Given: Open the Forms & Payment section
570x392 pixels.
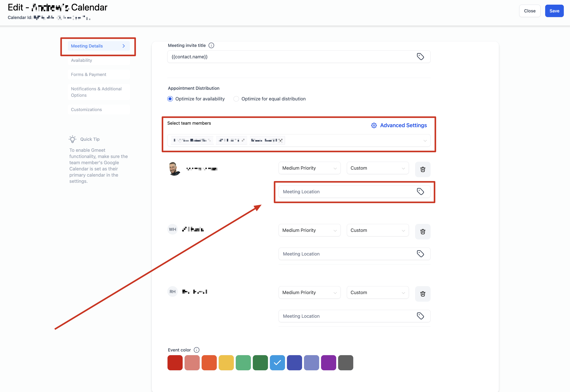Looking at the screenshot, I should pos(89,75).
